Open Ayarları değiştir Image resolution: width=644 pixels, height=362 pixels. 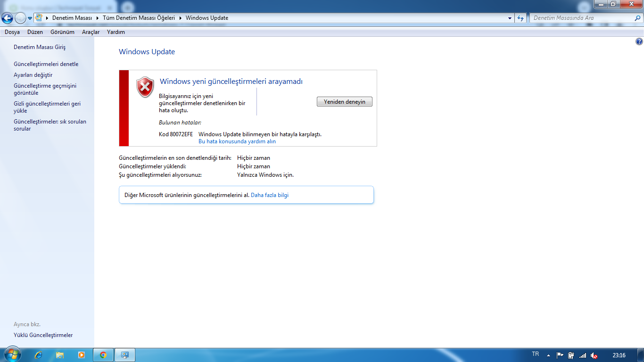pos(33,75)
